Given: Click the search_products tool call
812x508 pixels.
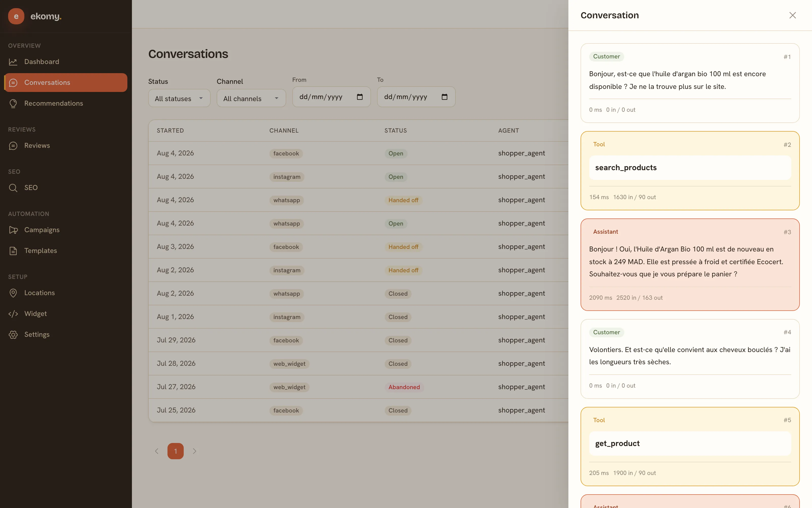Looking at the screenshot, I should [690, 168].
